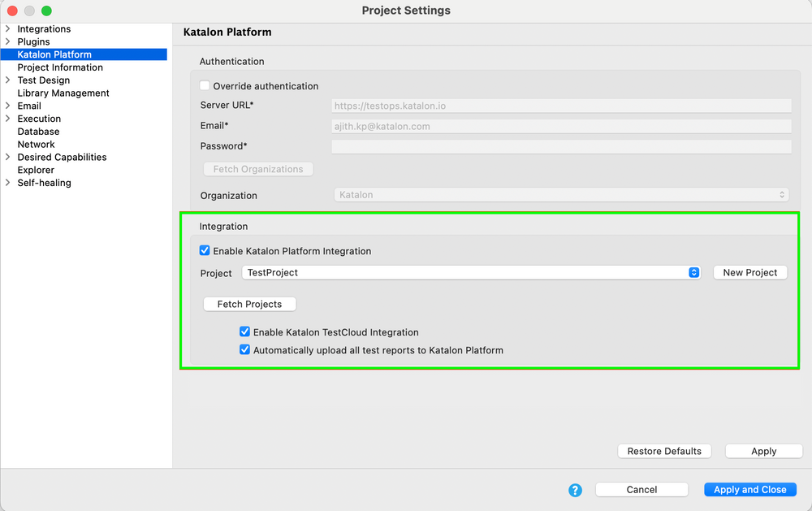Screen dimensions: 812x511
Task: Open Test Design settings
Action: [x=43, y=80]
